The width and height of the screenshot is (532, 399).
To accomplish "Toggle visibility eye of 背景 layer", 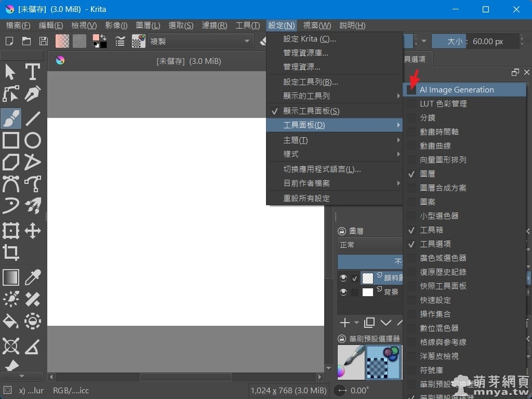I will pos(343,292).
